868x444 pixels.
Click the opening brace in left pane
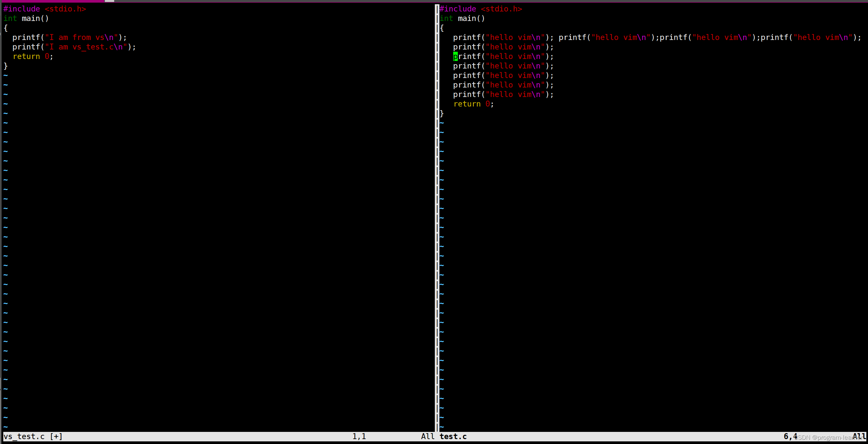5,28
